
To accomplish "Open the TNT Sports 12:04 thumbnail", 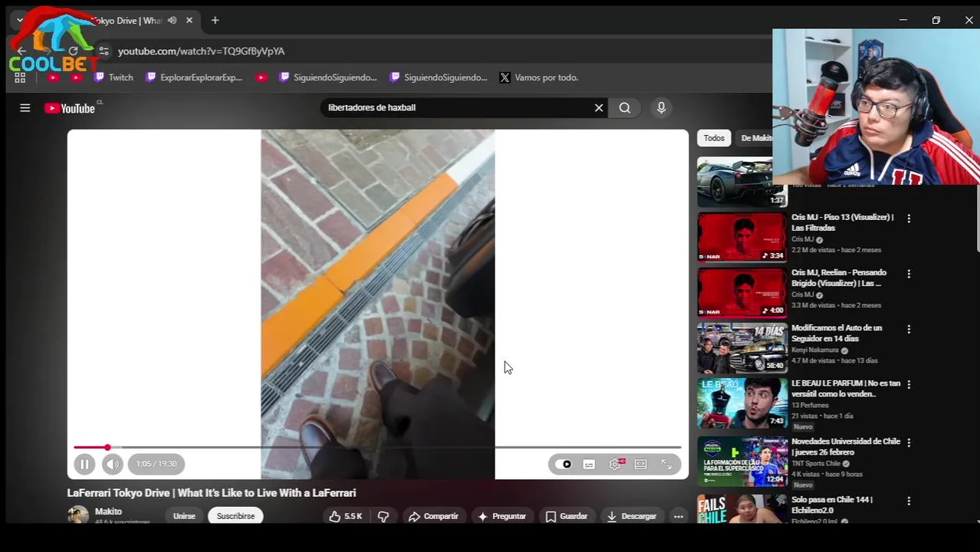I will (x=742, y=462).
